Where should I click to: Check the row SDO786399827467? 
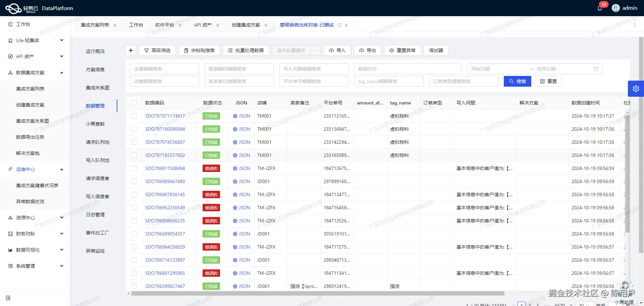click(134, 286)
